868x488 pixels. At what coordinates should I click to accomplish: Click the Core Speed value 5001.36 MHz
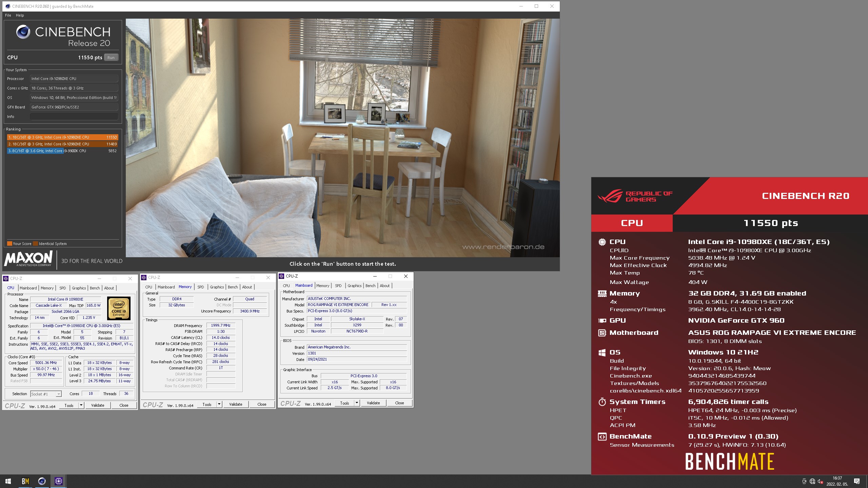(x=46, y=363)
